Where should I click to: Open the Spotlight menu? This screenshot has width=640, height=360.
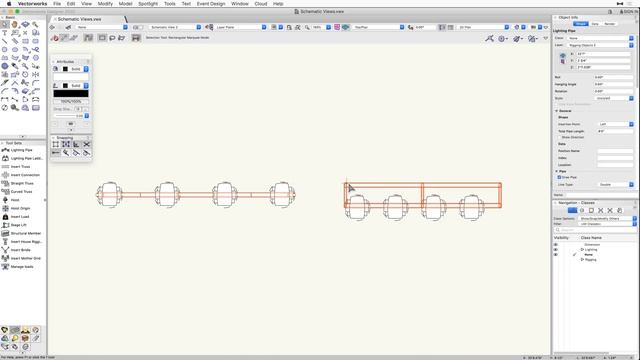[x=148, y=4]
